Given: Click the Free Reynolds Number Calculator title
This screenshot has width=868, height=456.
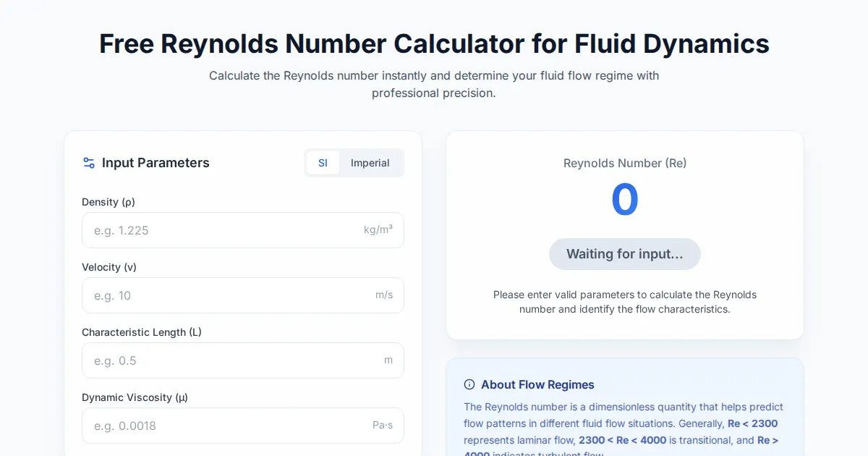Looking at the screenshot, I should click(x=434, y=43).
